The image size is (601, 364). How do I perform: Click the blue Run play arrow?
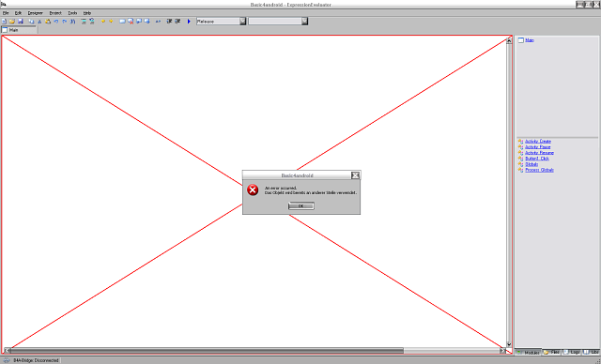tap(189, 22)
